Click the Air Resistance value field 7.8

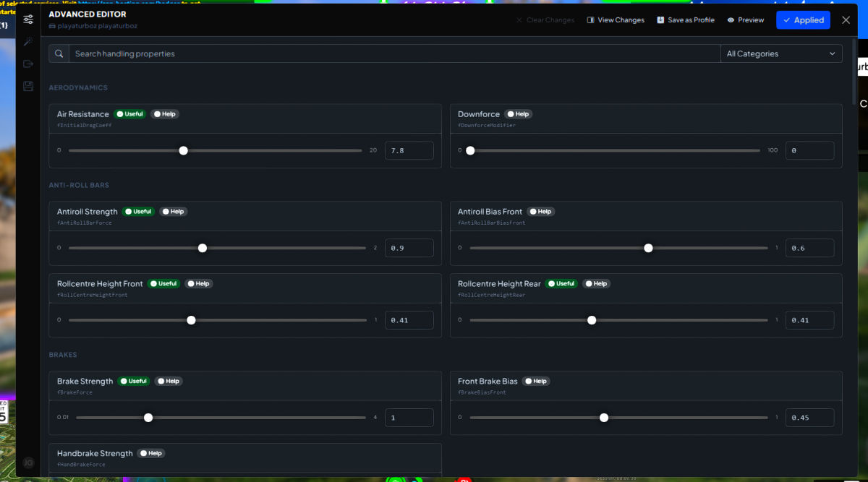409,150
